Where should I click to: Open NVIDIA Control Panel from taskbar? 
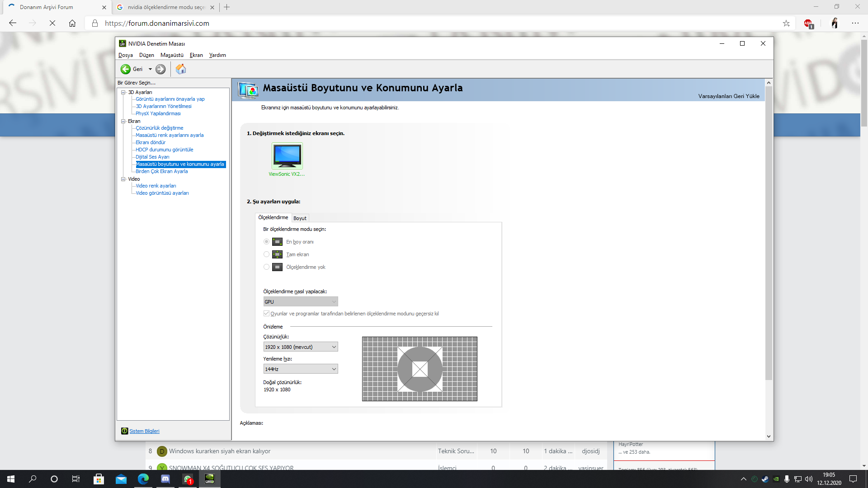click(210, 479)
